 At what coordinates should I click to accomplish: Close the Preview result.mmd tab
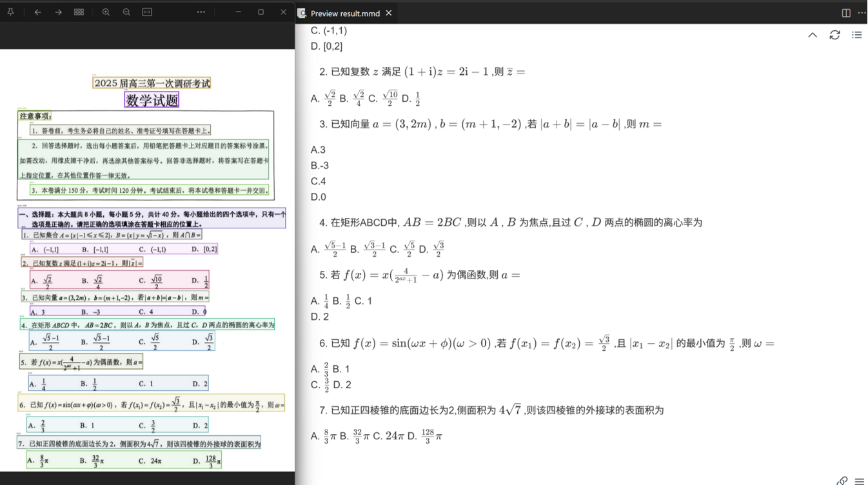(389, 13)
